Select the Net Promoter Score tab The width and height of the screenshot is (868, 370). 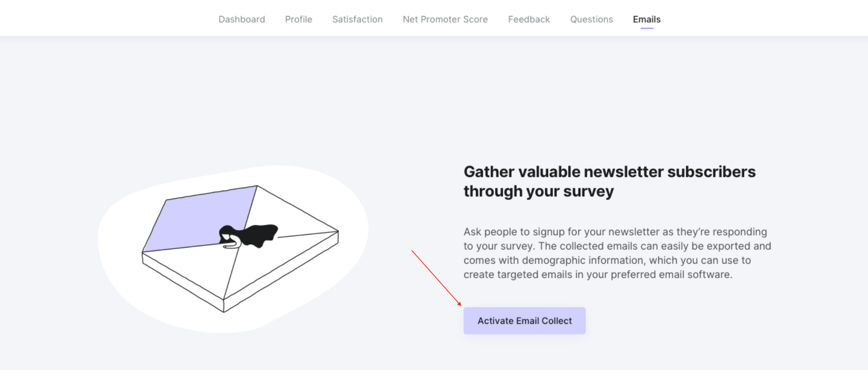tap(445, 19)
